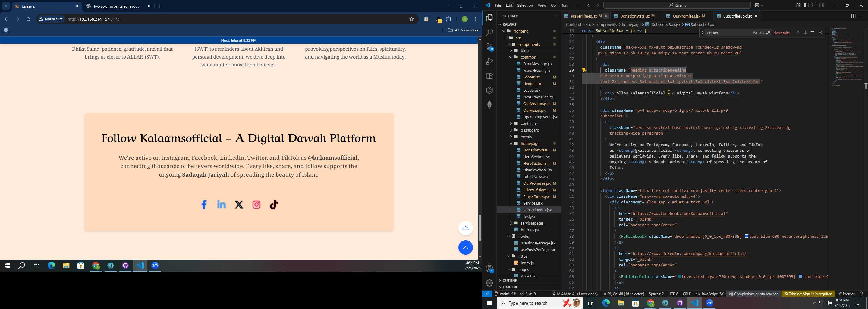Open the Accounts icon in the activity bar
868x309 pixels.
pos(489,269)
